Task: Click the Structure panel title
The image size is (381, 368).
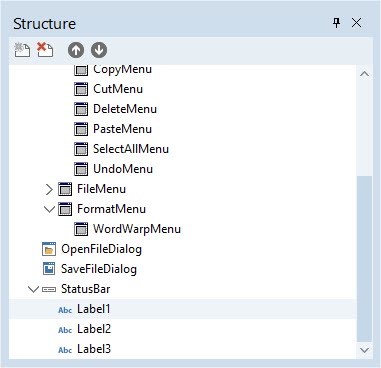Action: (44, 24)
